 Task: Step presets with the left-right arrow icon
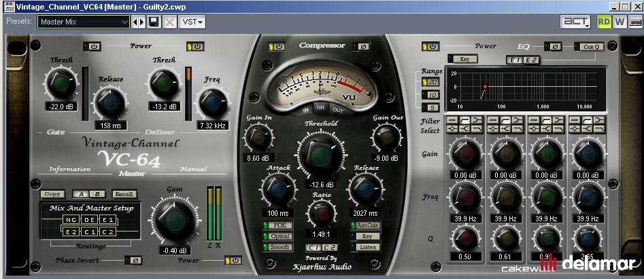pos(138,22)
